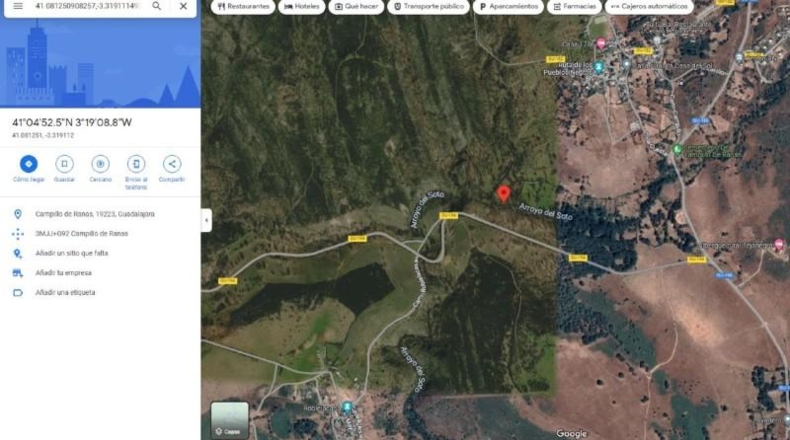This screenshot has height=440, width=790.
Task: Filter the map by Restaurantes
Action: tap(243, 7)
